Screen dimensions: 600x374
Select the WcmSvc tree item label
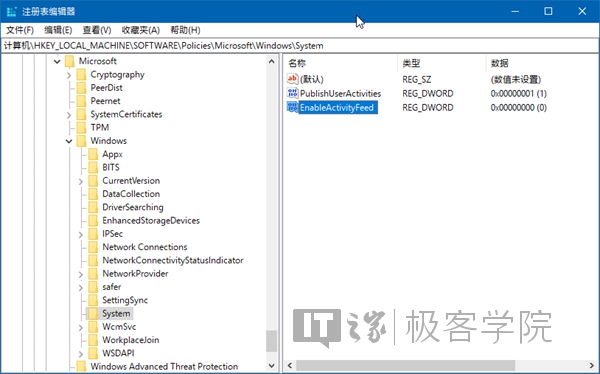click(119, 327)
